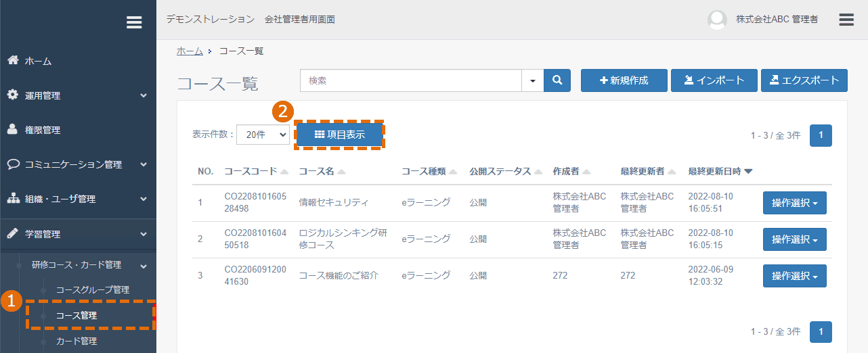
Task: Click 公開 status in コース機能のご紹介 row
Action: [478, 275]
